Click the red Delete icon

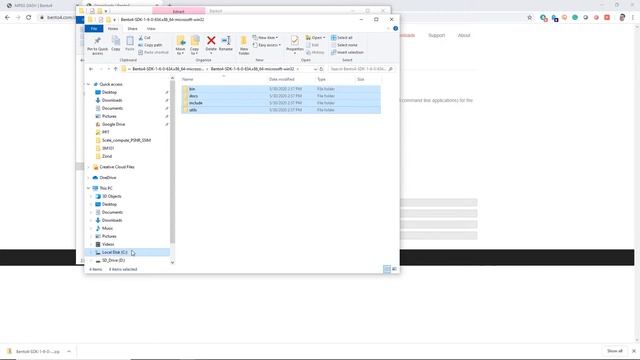(x=211, y=40)
